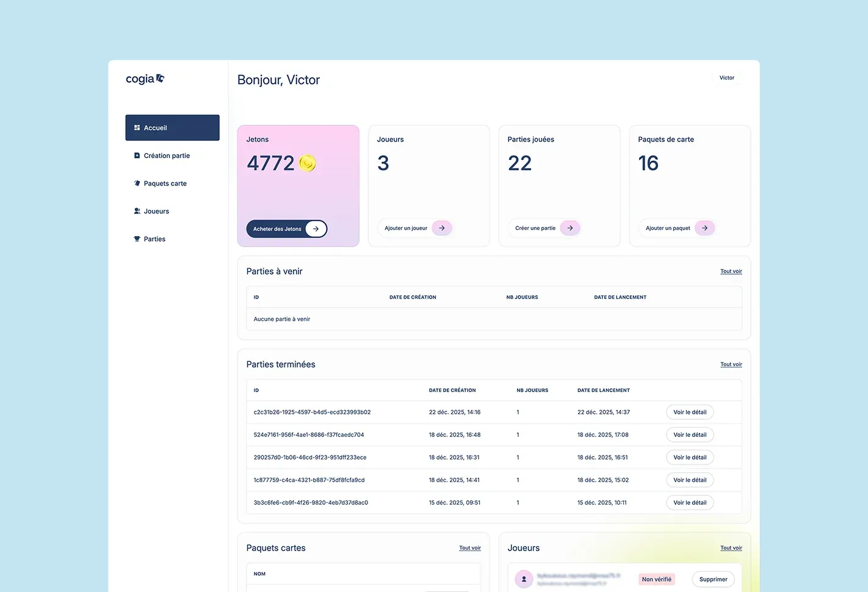View detail of game 524e7161-956f
Screen dimensions: 868x592
[690, 435]
